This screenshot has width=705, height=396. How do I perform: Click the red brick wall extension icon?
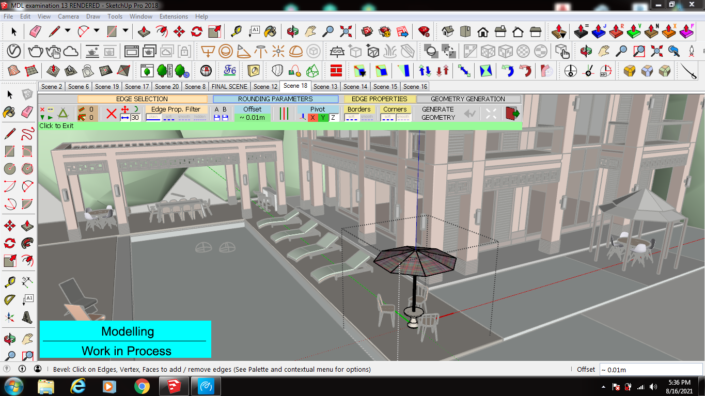tap(336, 71)
